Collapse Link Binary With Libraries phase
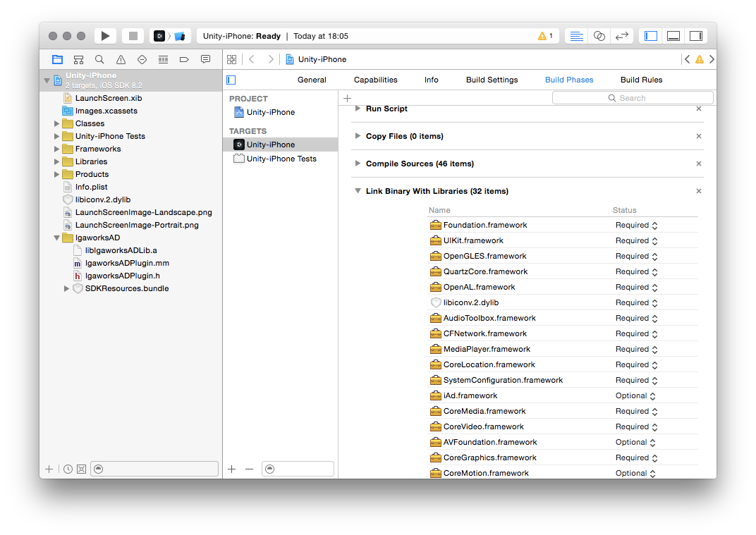The image size is (756, 535). point(358,191)
